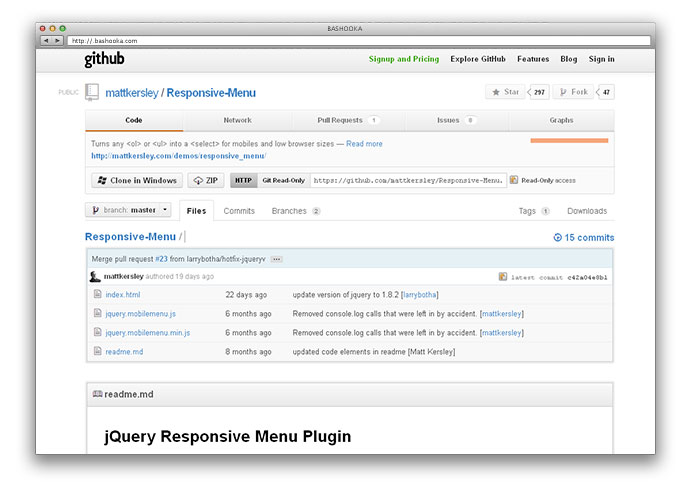Select the Commits subtab
Image resolution: width=690 pixels, height=486 pixels.
239,211
